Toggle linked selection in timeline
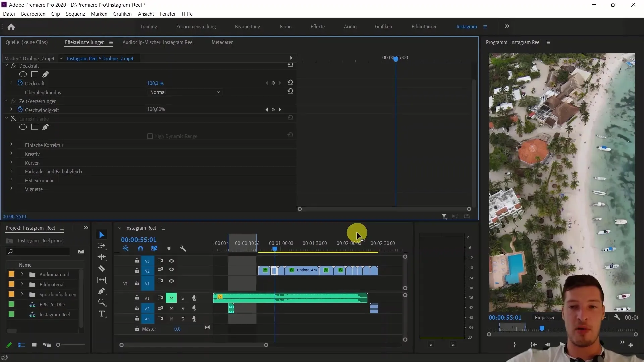Image resolution: width=644 pixels, height=362 pixels. [x=154, y=249]
